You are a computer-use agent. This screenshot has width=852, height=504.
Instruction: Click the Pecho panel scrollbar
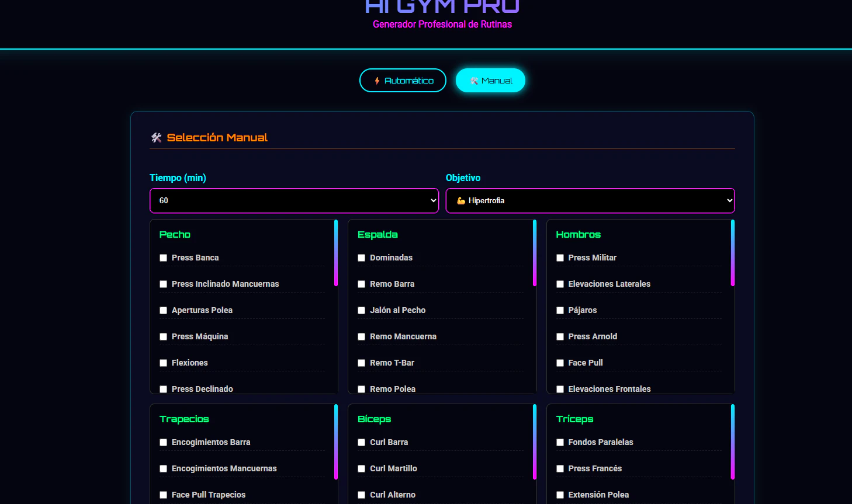pos(336,253)
